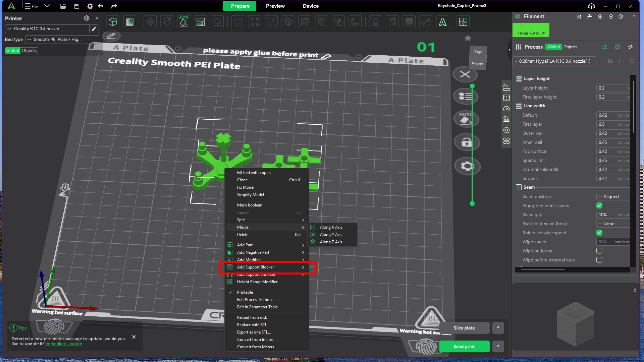Select Add Support Blocker menu entry
This screenshot has width=644, height=362.
(267, 267)
